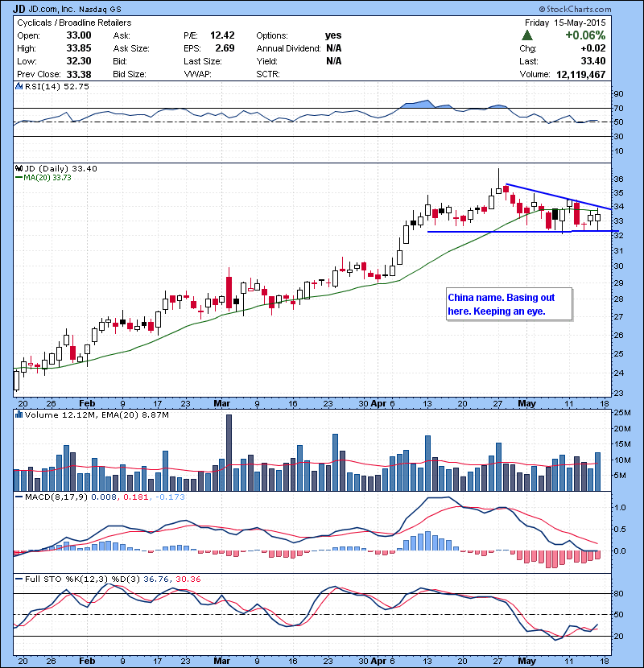
Task: Click the green MA(20) legend line marker
Action: tap(19, 177)
